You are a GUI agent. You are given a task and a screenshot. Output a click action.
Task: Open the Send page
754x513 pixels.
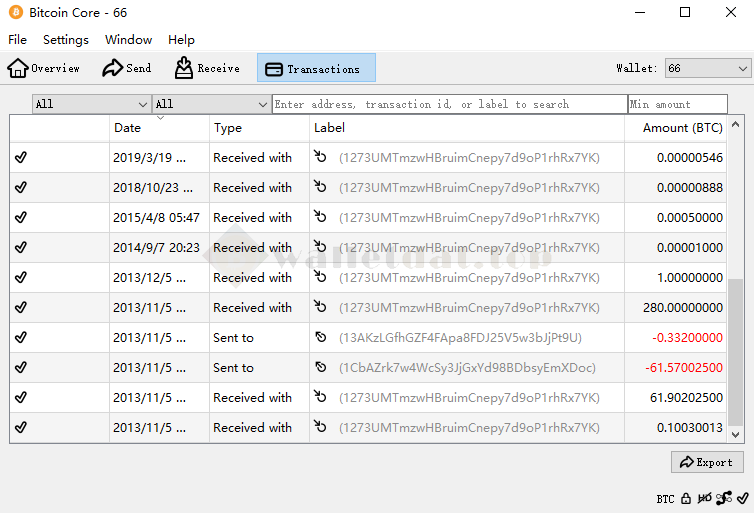[x=127, y=68]
